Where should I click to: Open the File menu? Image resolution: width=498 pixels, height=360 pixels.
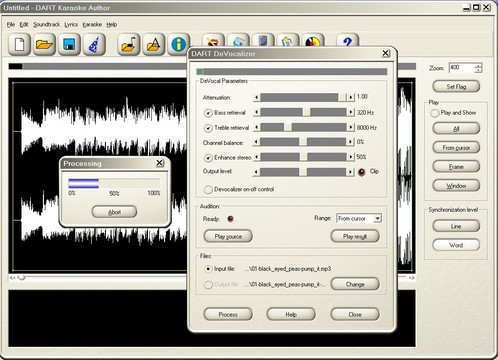(x=11, y=24)
